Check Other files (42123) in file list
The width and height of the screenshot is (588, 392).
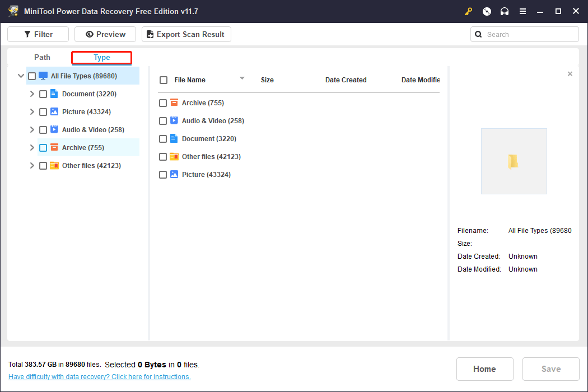163,157
